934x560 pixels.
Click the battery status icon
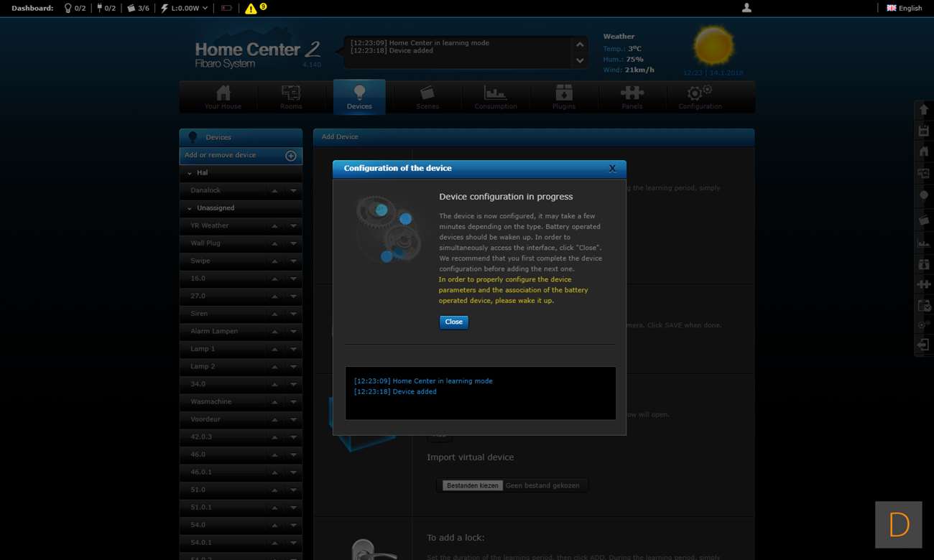[x=226, y=8]
